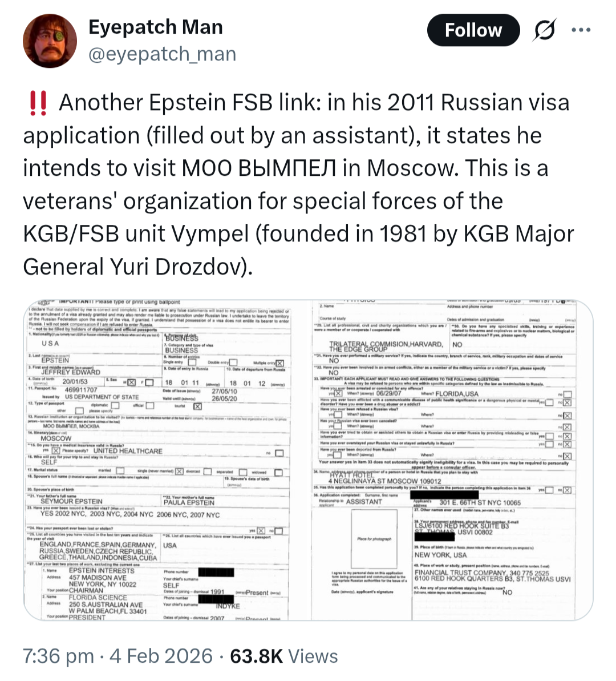The width and height of the screenshot is (616, 681).
Task: Click the single (never married) checkbox
Action: (x=179, y=472)
